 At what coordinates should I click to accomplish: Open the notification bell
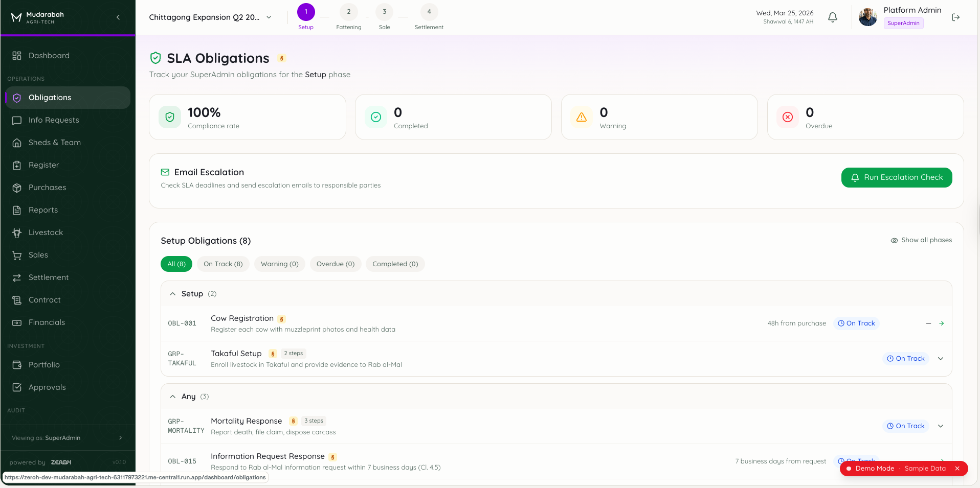pos(832,17)
